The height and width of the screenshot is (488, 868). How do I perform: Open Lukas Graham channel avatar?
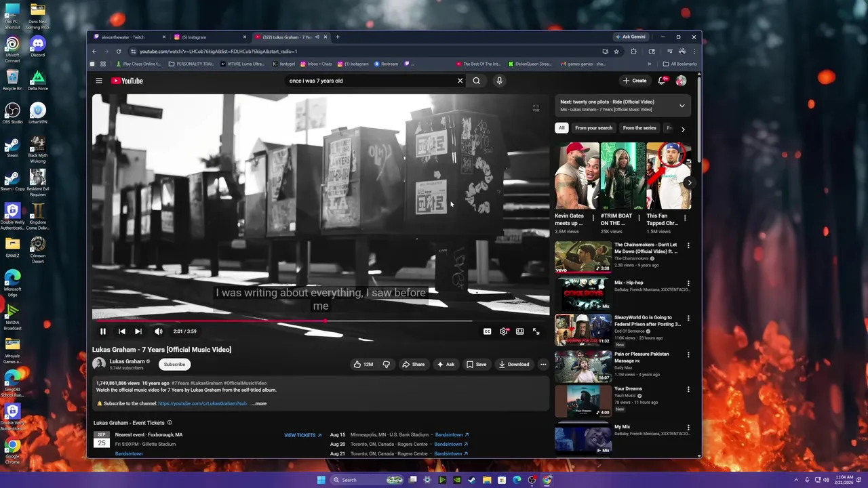coord(99,364)
